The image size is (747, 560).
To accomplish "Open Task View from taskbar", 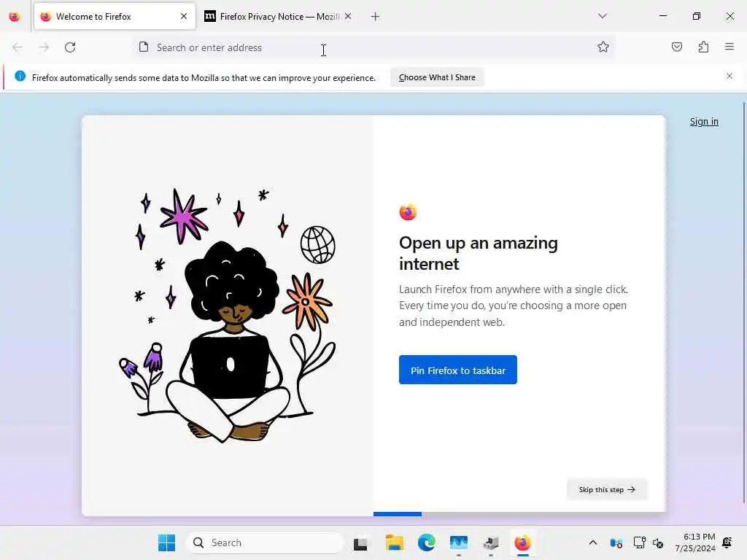I will coord(360,543).
